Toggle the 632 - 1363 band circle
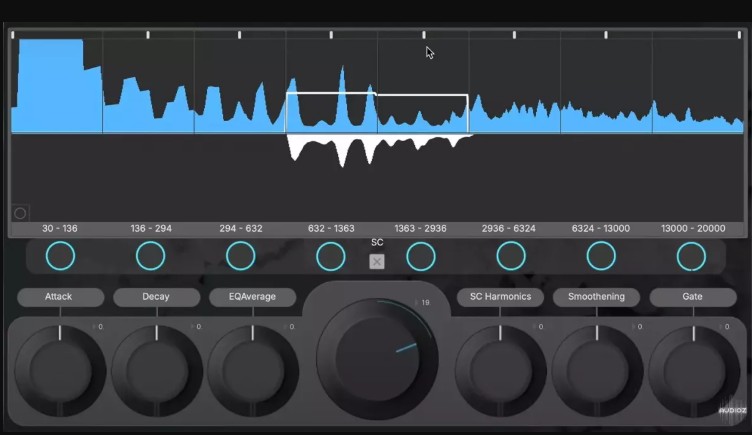The width and height of the screenshot is (752, 435). (331, 256)
